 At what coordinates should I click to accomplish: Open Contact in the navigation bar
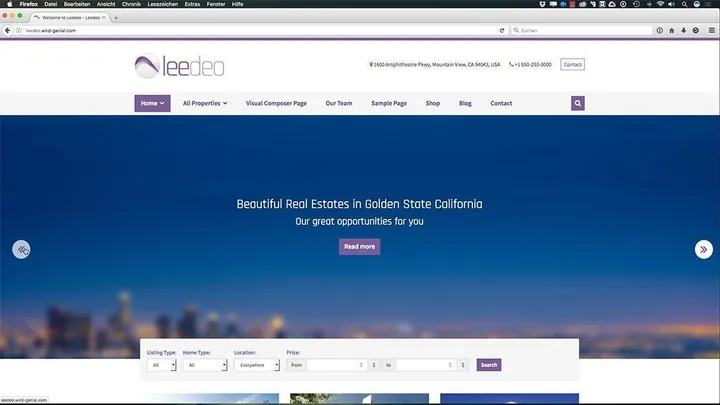501,103
